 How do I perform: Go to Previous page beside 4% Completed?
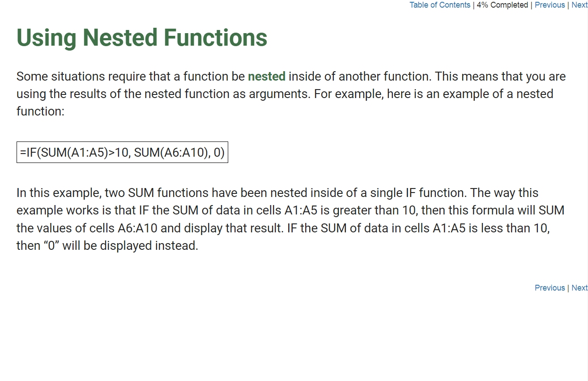[550, 5]
